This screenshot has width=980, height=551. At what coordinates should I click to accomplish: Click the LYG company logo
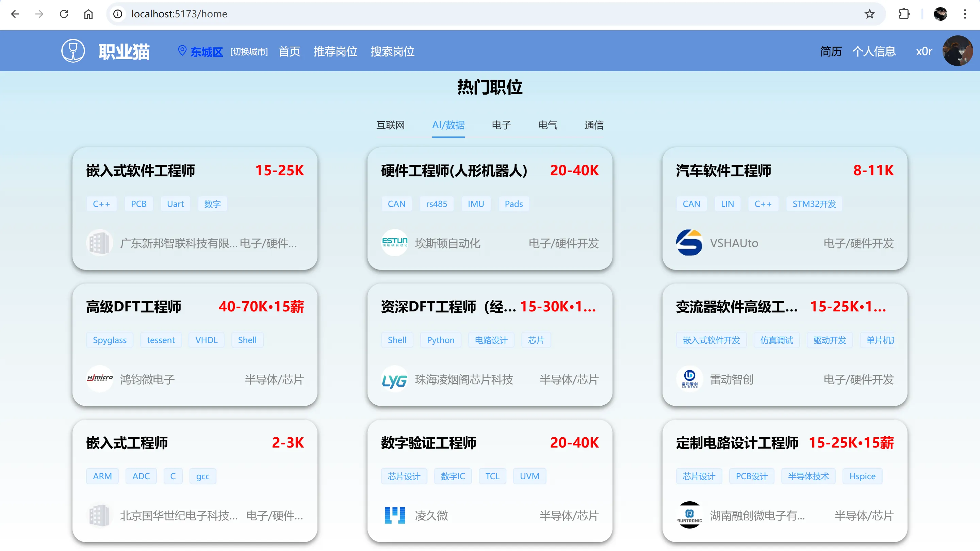click(x=394, y=379)
